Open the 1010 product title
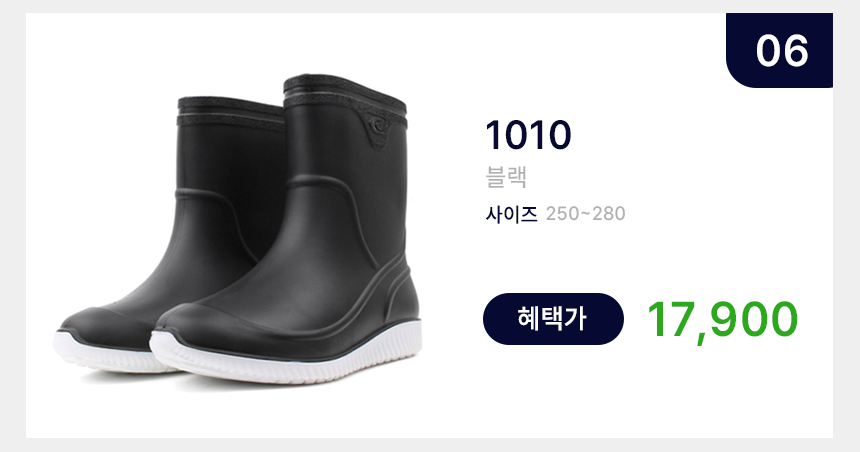This screenshot has width=860, height=452. pos(528,135)
